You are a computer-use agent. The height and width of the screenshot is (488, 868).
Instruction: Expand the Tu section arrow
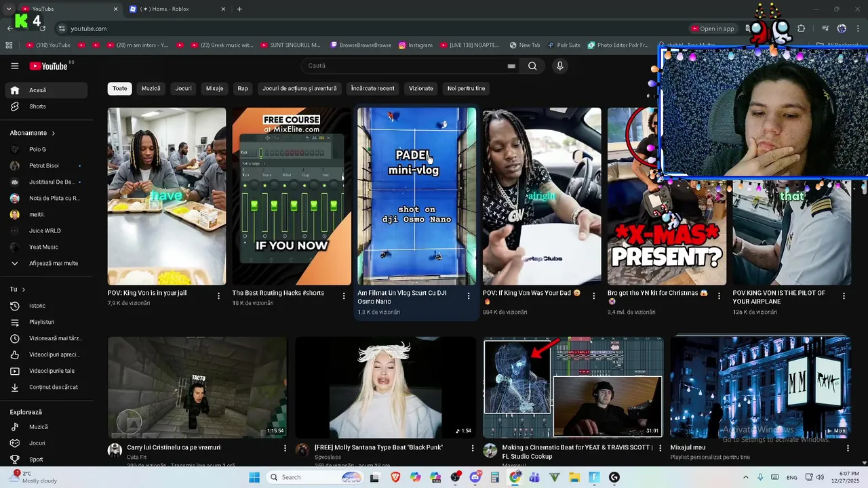(23, 289)
